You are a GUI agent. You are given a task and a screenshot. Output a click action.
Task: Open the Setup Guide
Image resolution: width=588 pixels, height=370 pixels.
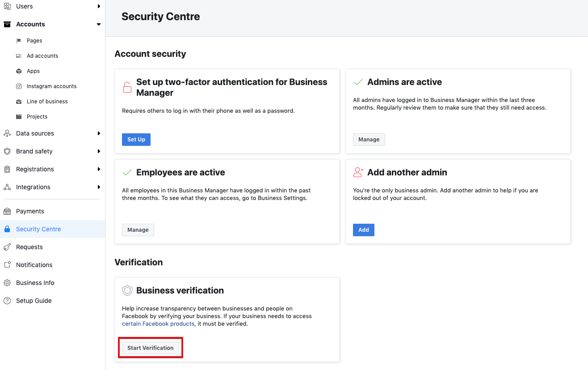pos(34,301)
